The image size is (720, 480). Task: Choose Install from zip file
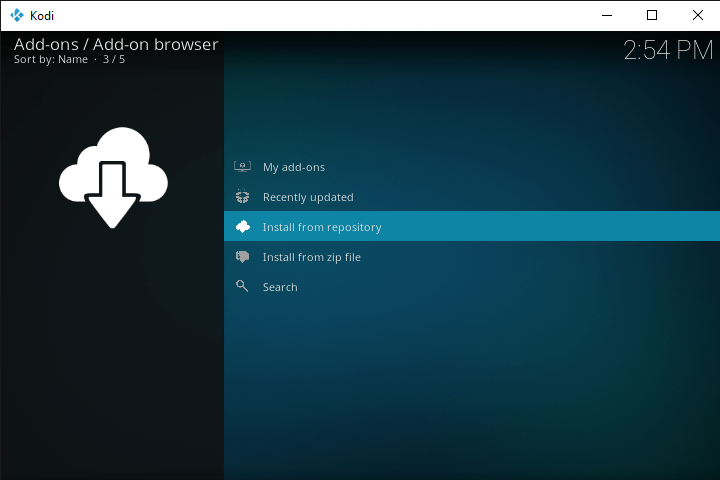(472, 257)
